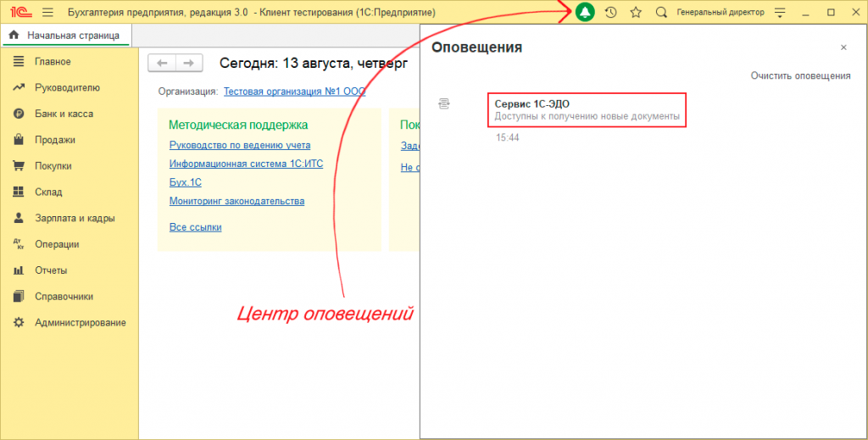
Task: Open the Администрирование section
Action: (81, 322)
